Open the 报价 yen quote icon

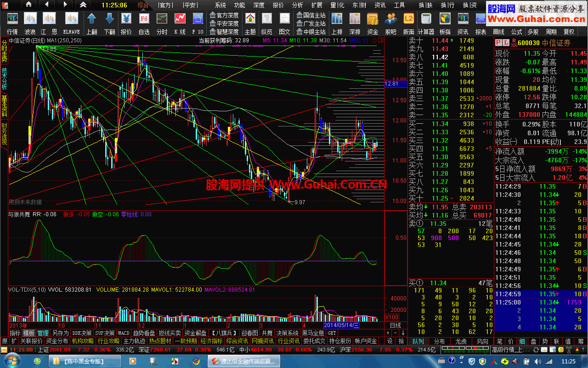point(126,18)
